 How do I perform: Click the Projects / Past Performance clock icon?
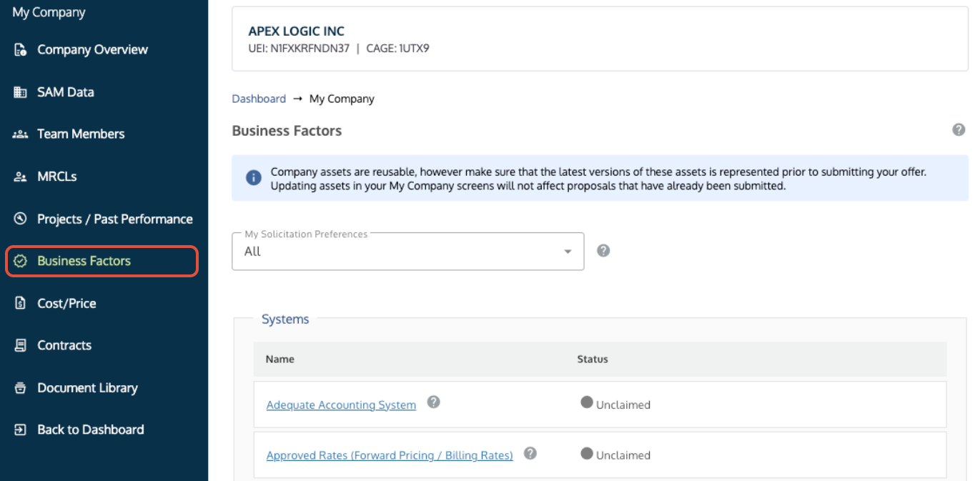pos(21,219)
